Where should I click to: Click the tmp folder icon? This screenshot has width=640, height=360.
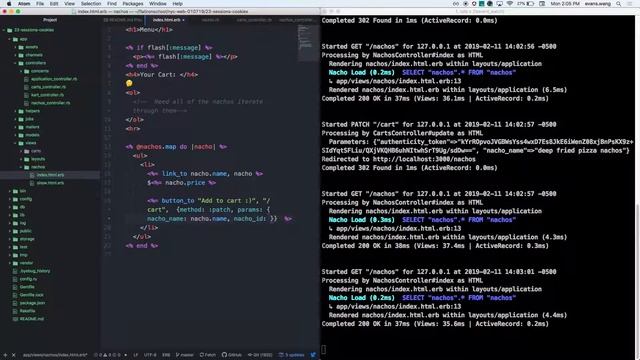(15, 255)
